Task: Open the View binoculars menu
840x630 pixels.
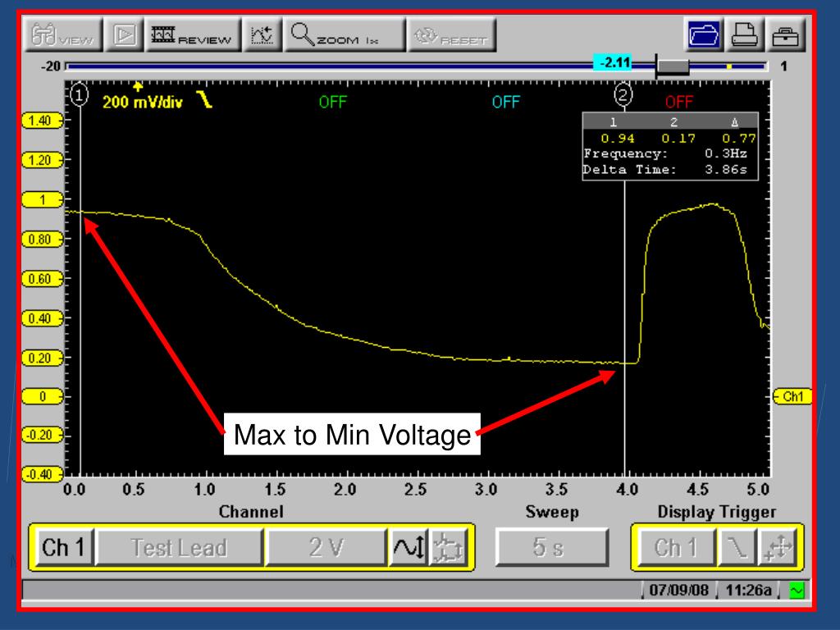Action: 63,35
